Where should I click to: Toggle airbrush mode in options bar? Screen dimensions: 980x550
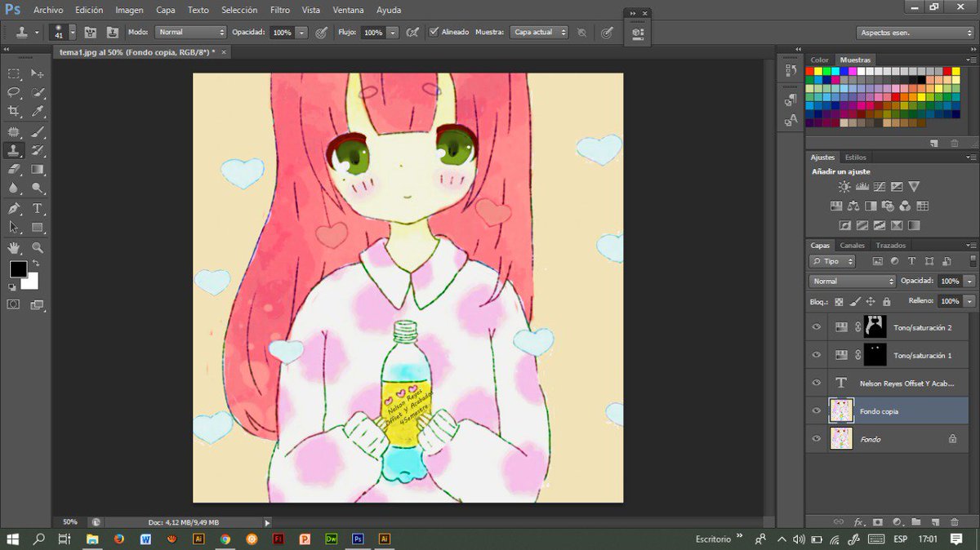point(413,33)
